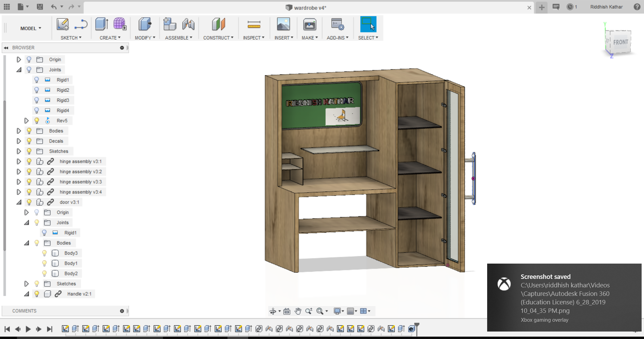Click the Insert image icon

click(x=283, y=24)
